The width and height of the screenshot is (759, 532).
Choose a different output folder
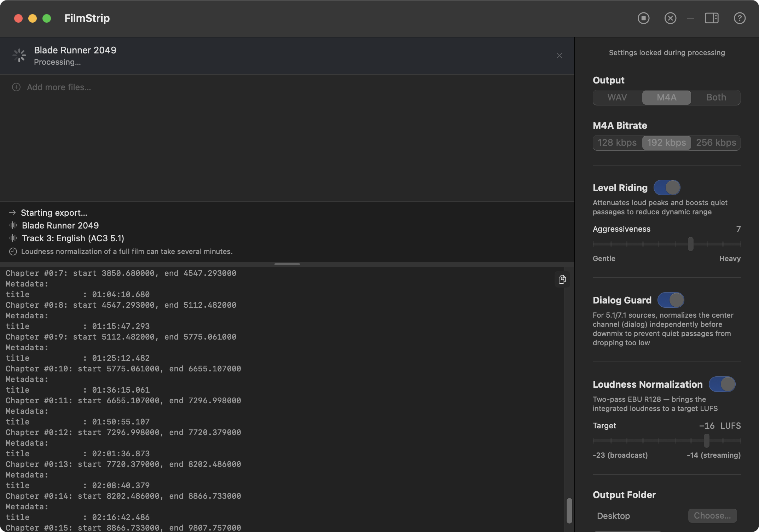pos(712,515)
